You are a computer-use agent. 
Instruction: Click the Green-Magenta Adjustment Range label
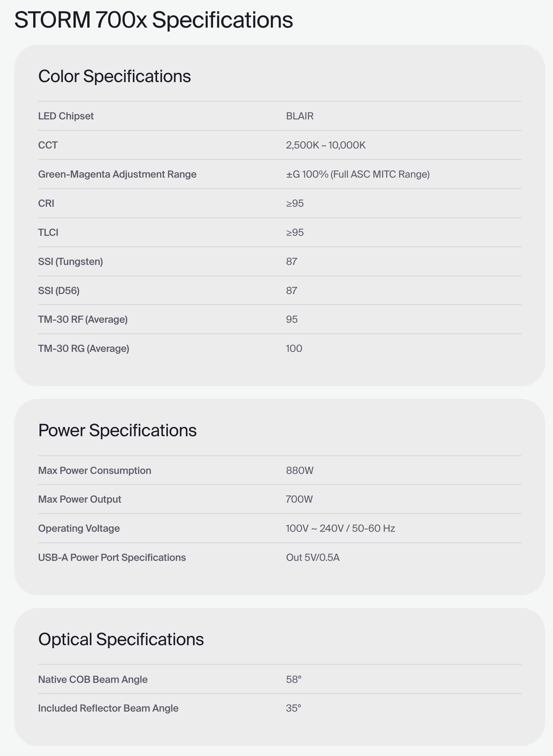[x=117, y=174]
